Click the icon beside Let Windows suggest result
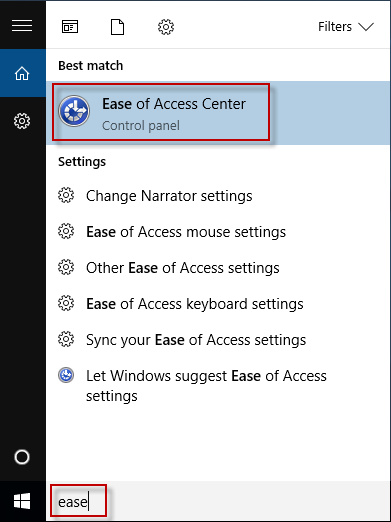The width and height of the screenshot is (391, 522). click(x=66, y=375)
